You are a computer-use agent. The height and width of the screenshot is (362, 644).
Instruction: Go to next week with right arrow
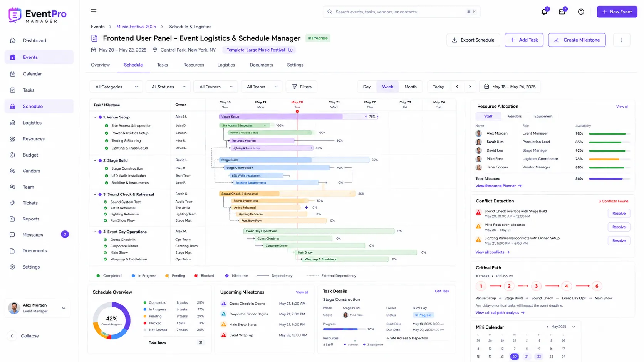[x=470, y=87]
